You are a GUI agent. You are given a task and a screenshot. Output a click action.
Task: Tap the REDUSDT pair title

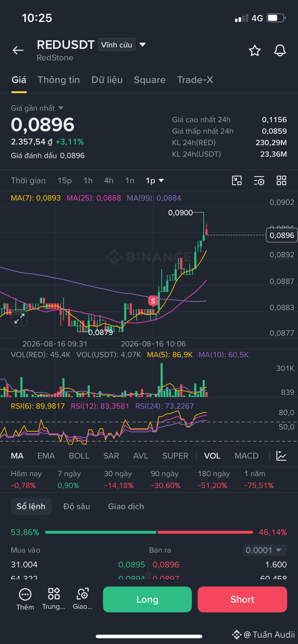(66, 45)
